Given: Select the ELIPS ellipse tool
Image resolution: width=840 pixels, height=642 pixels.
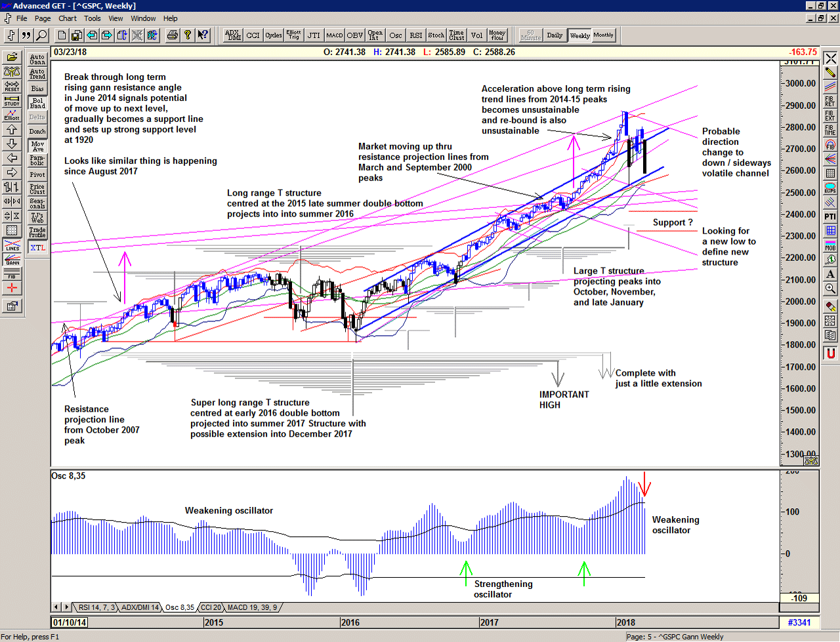Looking at the screenshot, I should tap(830, 188).
